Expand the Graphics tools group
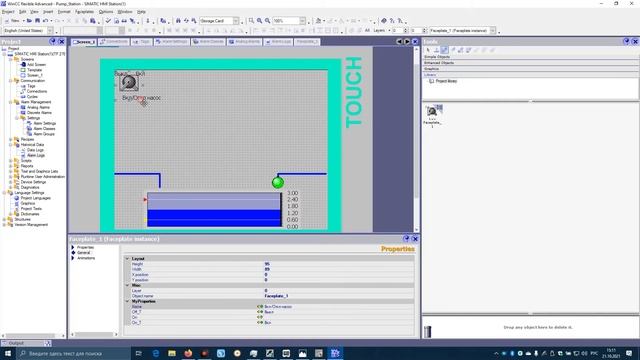640x360 pixels. [x=531, y=69]
